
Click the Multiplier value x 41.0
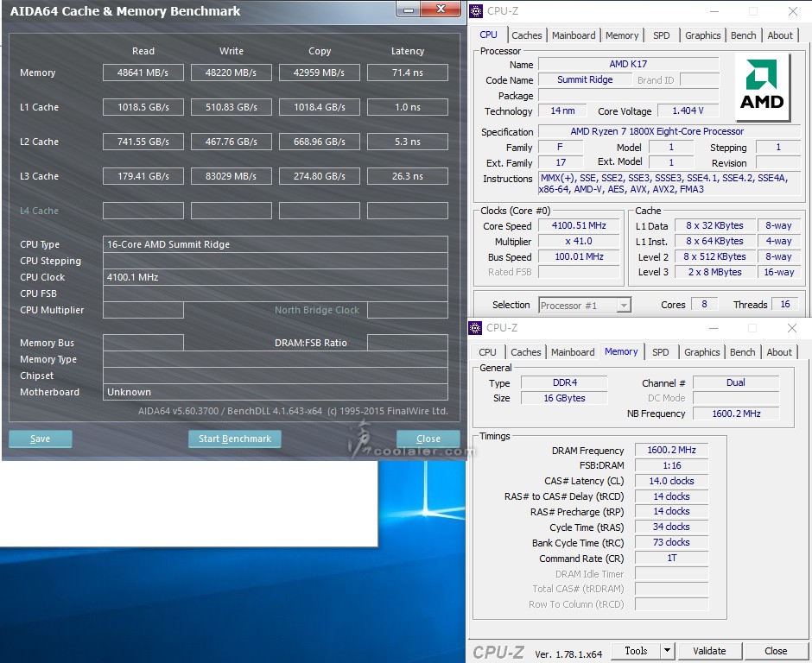point(579,241)
